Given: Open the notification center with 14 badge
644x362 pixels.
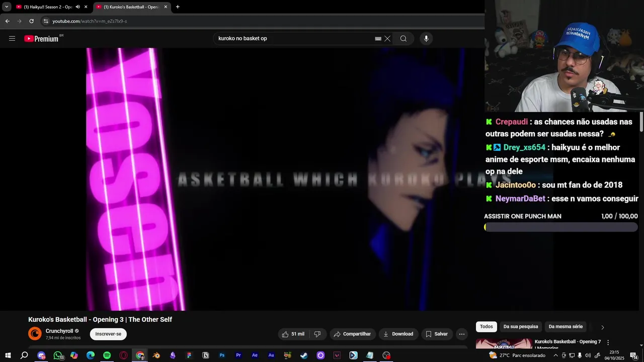Looking at the screenshot, I should tap(634, 355).
